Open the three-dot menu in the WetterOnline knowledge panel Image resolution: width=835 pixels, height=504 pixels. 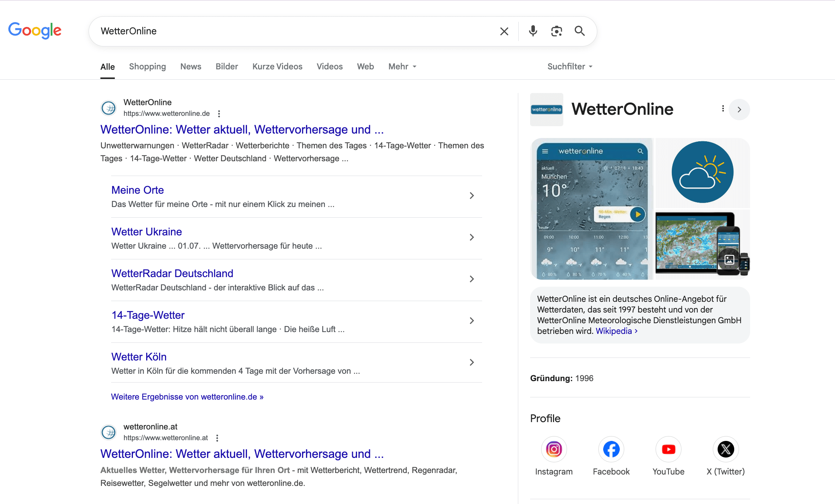pyautogui.click(x=723, y=108)
